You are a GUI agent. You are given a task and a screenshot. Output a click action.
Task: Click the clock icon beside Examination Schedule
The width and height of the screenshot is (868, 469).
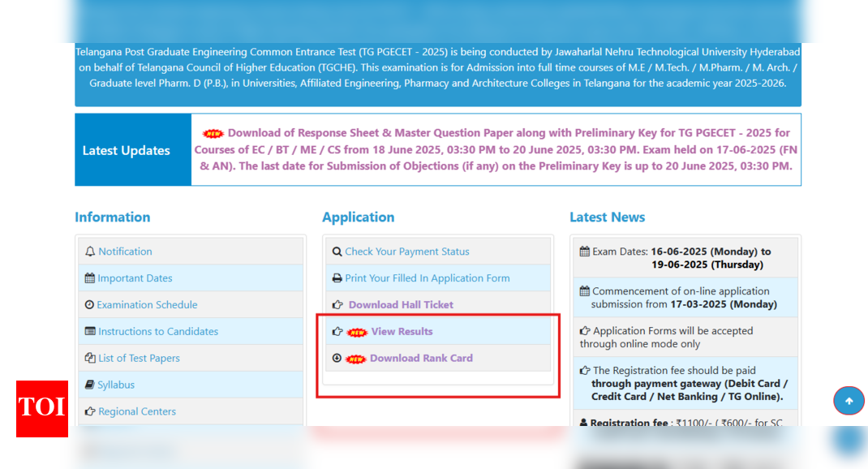click(89, 305)
